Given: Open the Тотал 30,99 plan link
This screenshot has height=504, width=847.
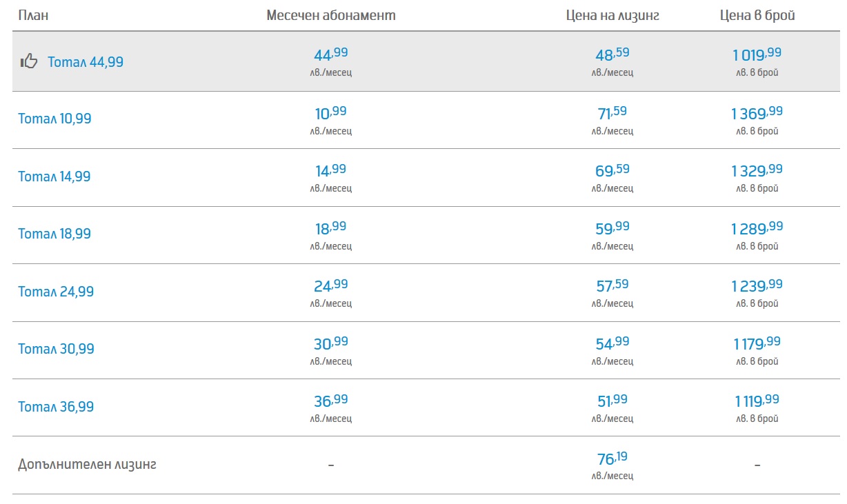Looking at the screenshot, I should tap(56, 349).
